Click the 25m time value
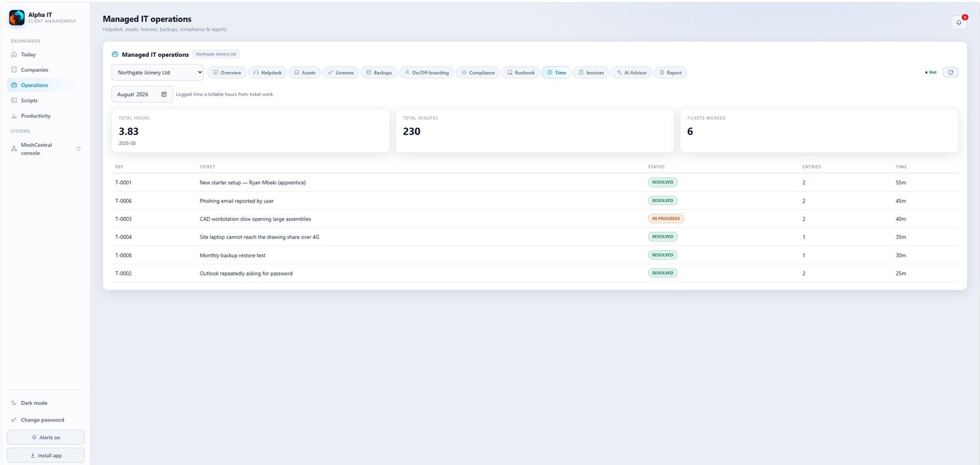 [x=901, y=273]
